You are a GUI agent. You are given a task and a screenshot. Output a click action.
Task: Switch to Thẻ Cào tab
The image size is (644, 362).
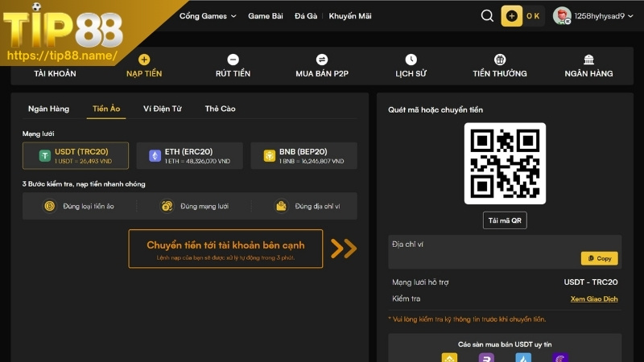point(220,109)
